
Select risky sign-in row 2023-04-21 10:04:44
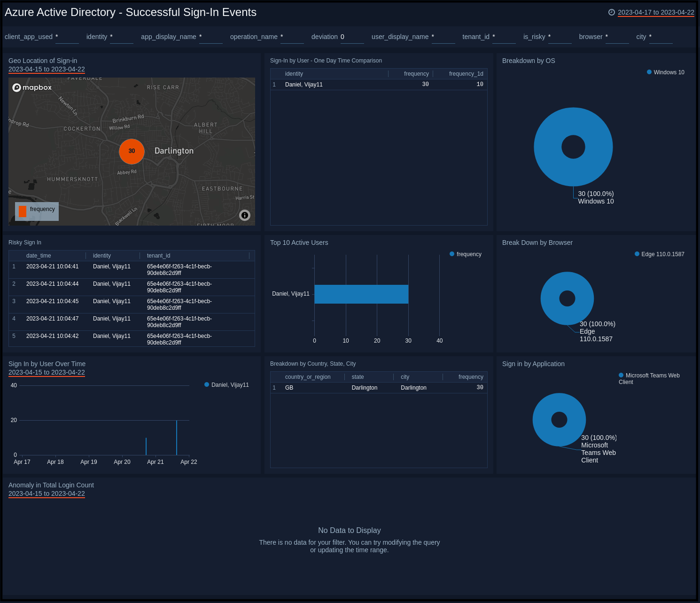pos(132,287)
